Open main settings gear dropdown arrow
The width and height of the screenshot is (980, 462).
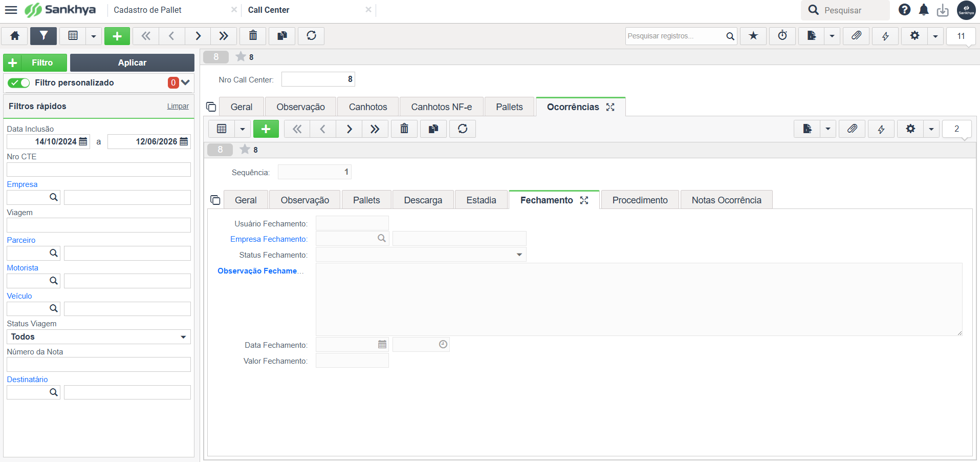coord(935,36)
